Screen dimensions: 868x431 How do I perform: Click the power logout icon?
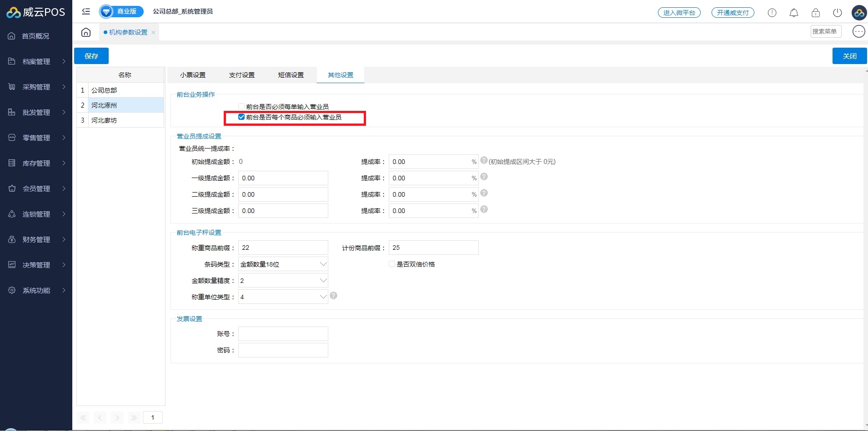click(838, 13)
